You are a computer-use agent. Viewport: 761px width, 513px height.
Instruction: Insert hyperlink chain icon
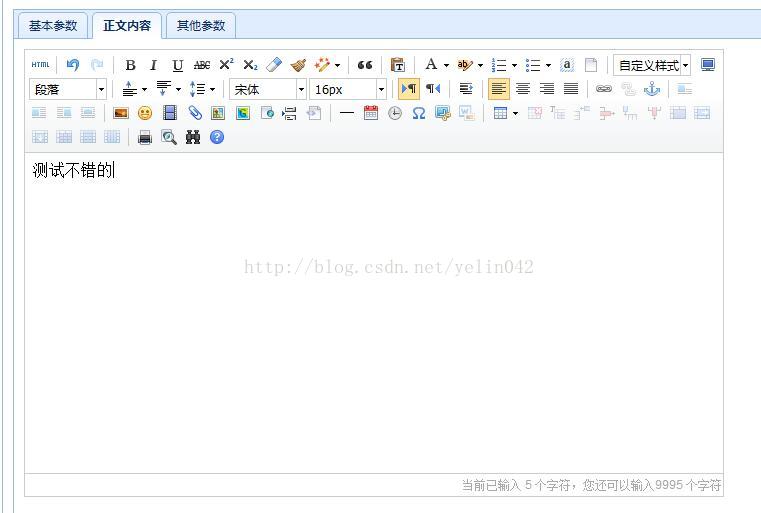tap(604, 89)
